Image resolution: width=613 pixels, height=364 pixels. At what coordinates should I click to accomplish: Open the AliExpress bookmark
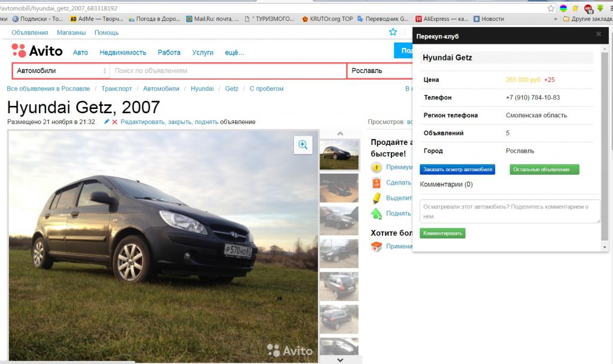442,19
